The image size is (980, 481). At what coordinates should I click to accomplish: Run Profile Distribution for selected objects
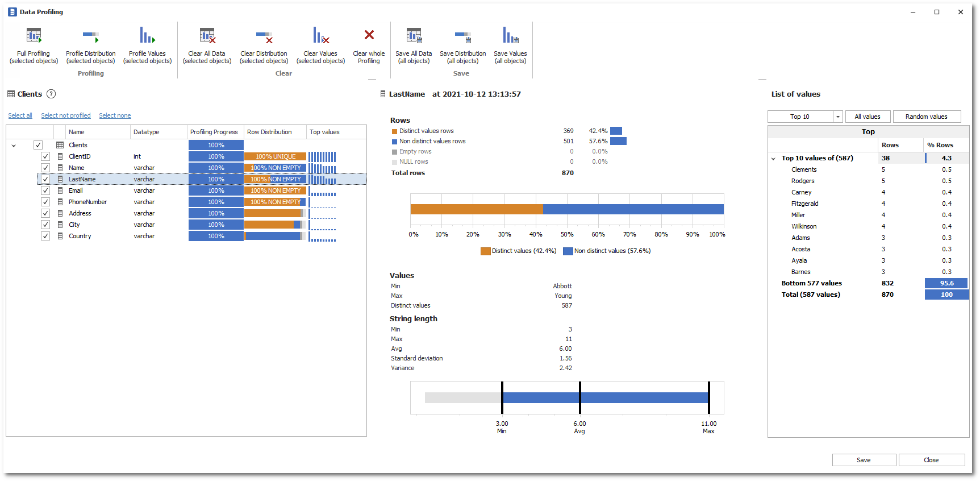click(91, 36)
